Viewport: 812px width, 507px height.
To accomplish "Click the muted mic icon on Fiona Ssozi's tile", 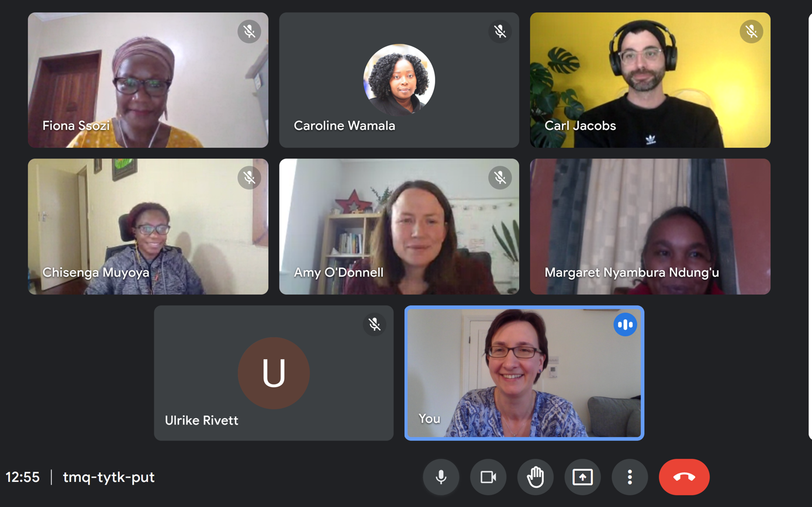I will [249, 32].
